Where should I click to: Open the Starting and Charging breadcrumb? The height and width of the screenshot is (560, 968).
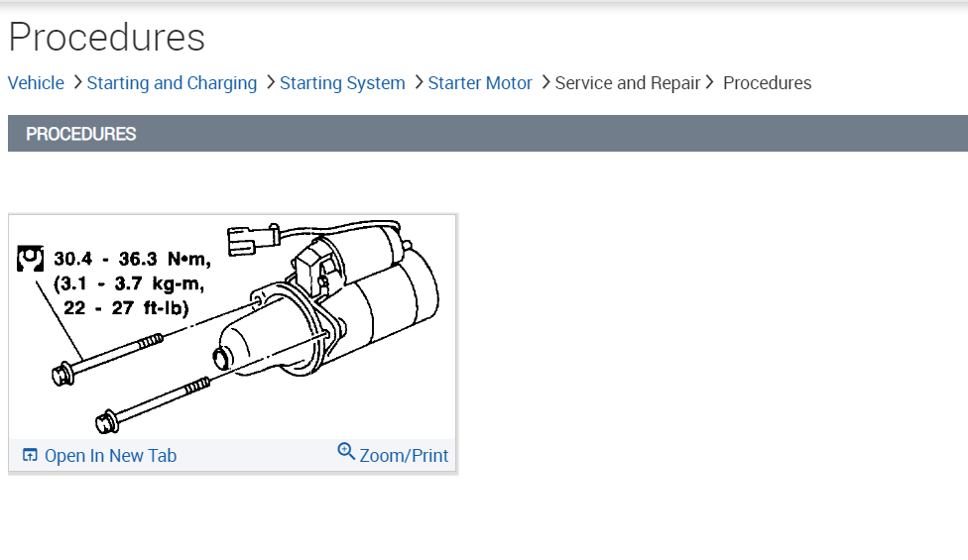pyautogui.click(x=172, y=83)
